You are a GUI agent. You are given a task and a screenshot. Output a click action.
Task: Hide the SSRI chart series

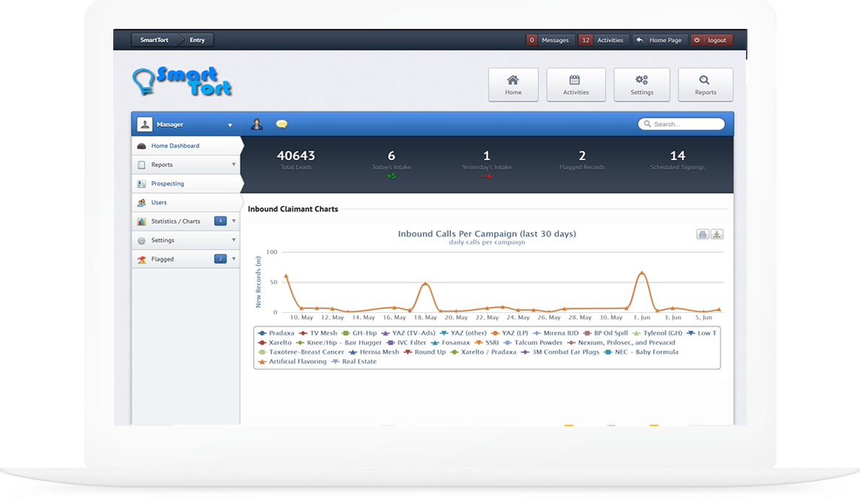click(487, 342)
